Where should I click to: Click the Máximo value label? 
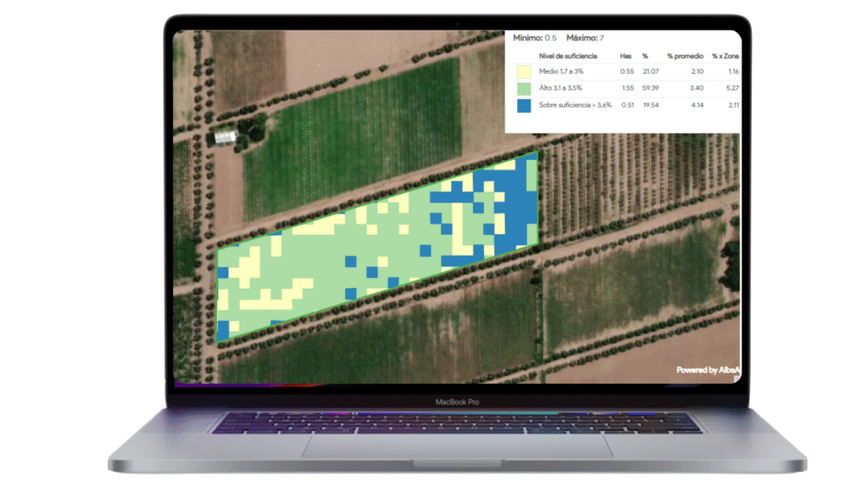point(585,38)
